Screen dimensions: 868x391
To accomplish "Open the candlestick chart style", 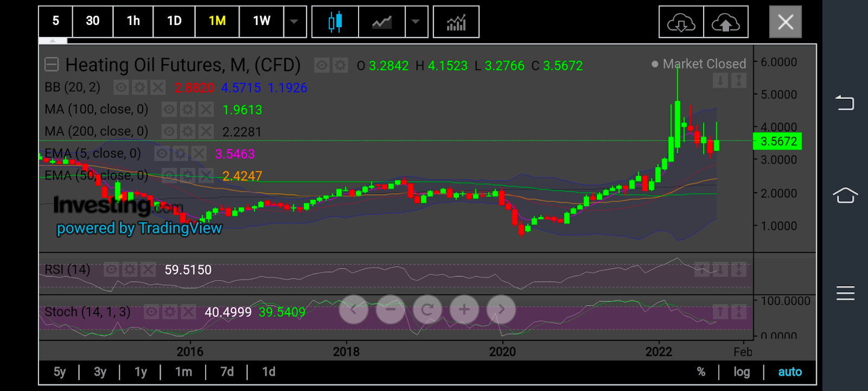I will [x=335, y=22].
